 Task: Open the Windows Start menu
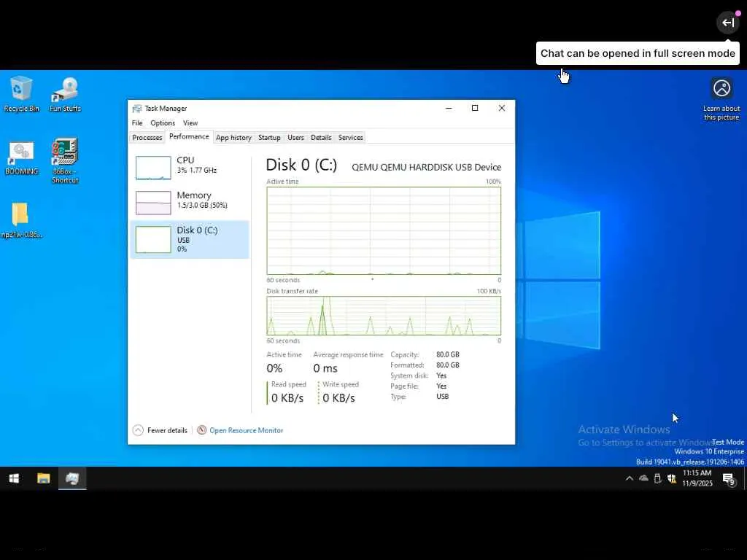(14, 478)
